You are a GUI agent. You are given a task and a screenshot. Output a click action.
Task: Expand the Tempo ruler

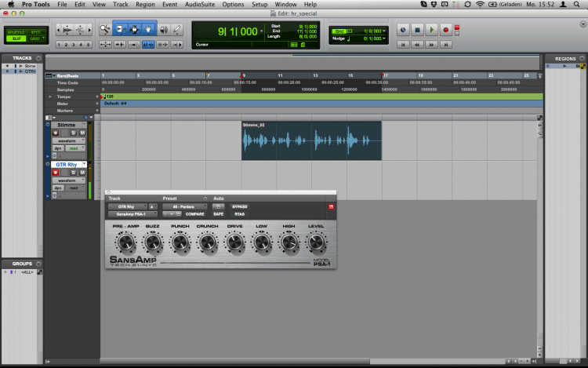coord(50,97)
